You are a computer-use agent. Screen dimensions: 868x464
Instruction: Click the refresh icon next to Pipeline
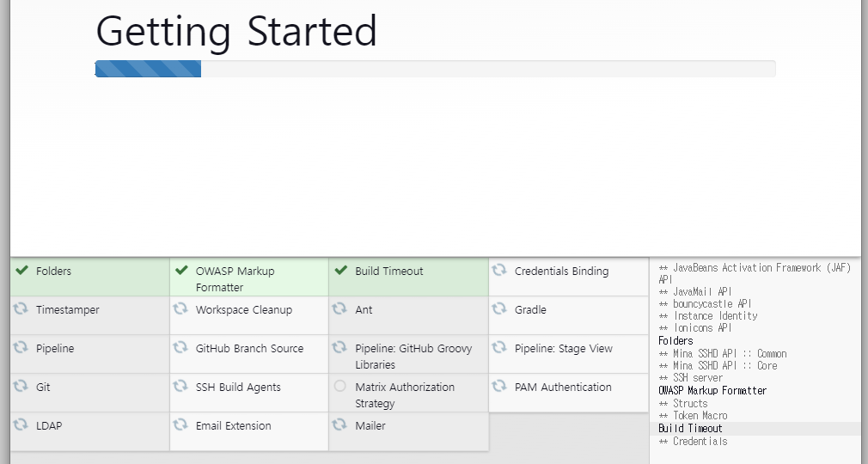click(21, 347)
